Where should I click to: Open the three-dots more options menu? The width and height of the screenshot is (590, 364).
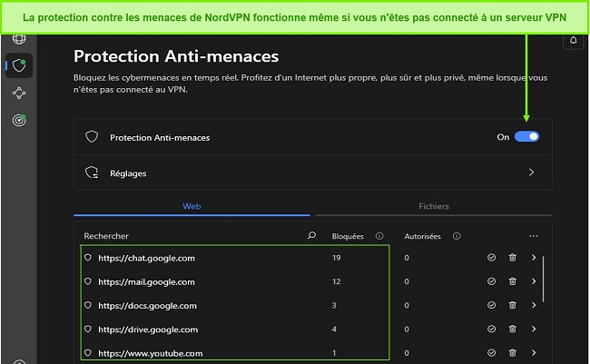pyautogui.click(x=533, y=236)
